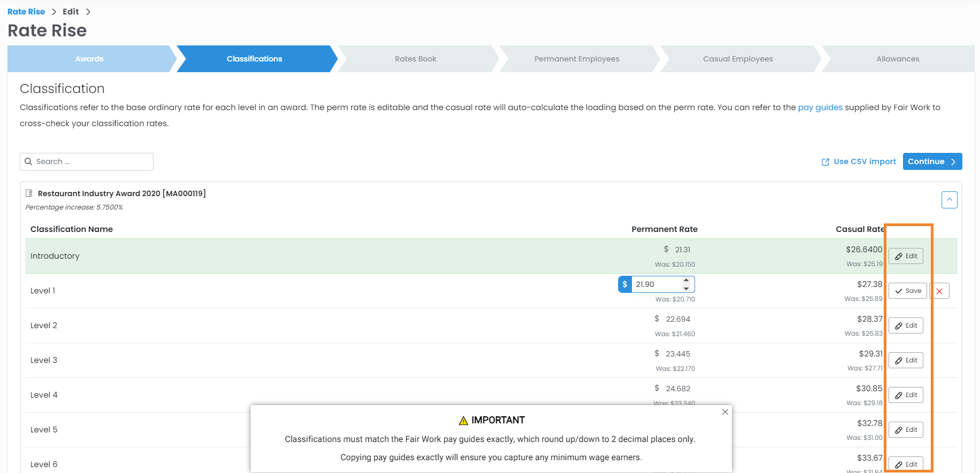Click the magnifier icon in search box
The height and width of the screenshot is (473, 980).
(x=28, y=161)
